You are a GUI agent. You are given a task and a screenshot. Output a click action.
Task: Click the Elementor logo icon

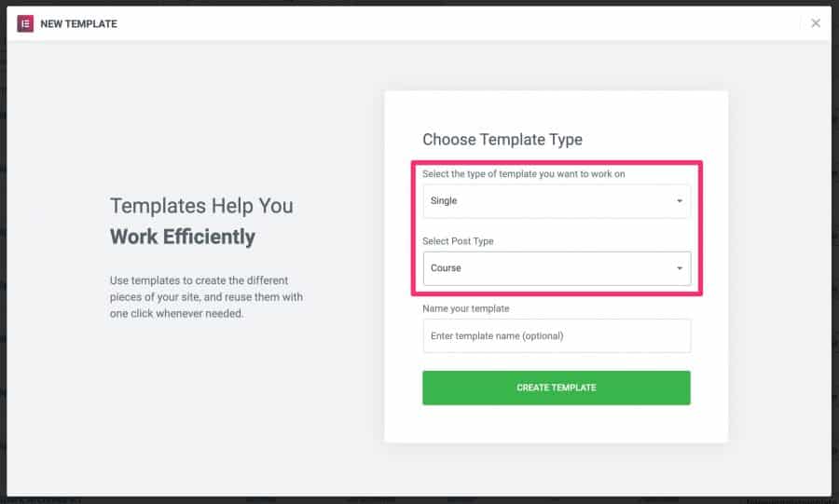click(25, 23)
